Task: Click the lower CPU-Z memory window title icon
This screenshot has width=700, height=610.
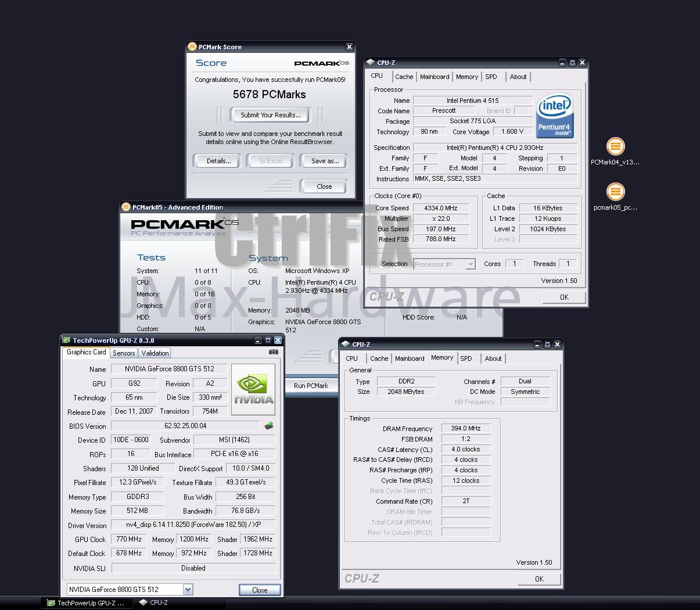Action: click(x=345, y=345)
